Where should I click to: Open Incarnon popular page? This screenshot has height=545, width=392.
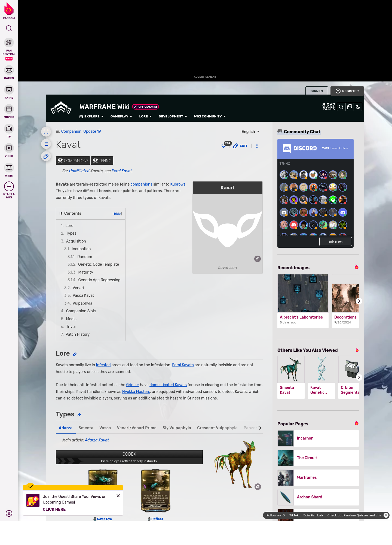(318, 438)
